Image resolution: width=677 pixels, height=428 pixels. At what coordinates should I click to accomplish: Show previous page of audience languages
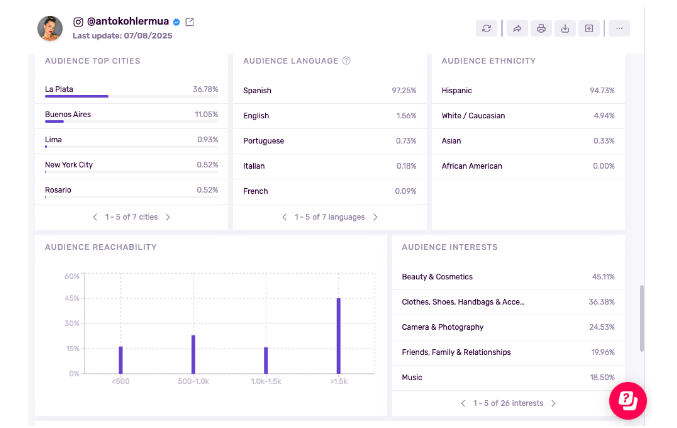point(285,216)
